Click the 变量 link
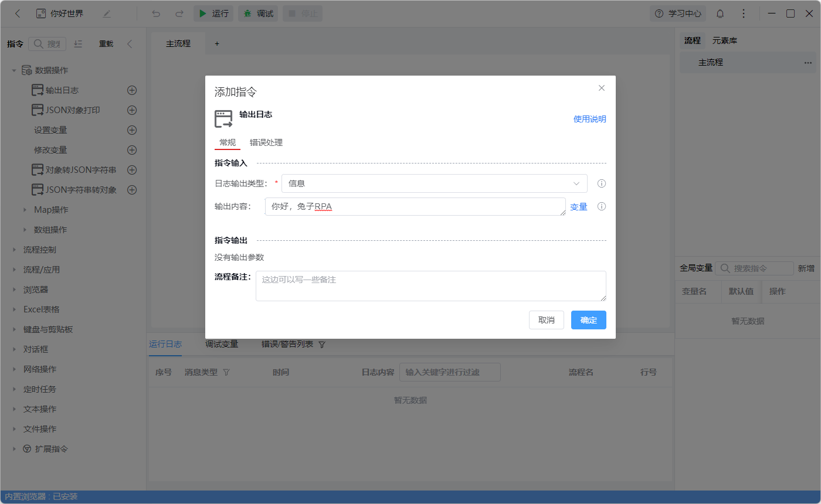821x504 pixels. point(579,207)
